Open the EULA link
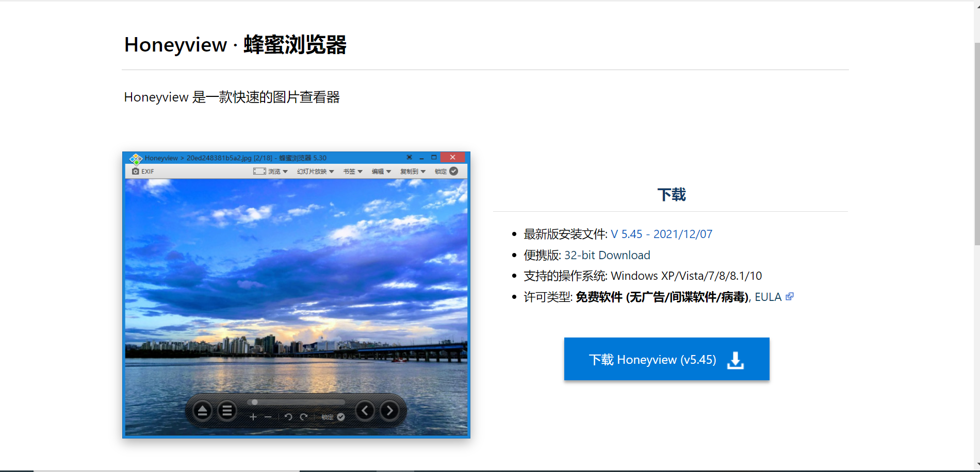Image resolution: width=980 pixels, height=472 pixels. coord(768,297)
